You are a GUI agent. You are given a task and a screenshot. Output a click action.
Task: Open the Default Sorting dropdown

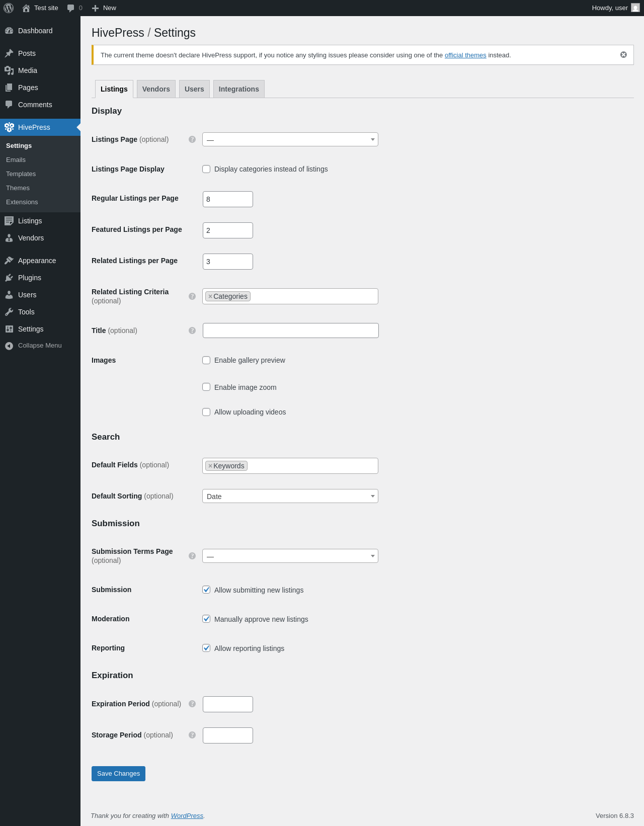[290, 496]
